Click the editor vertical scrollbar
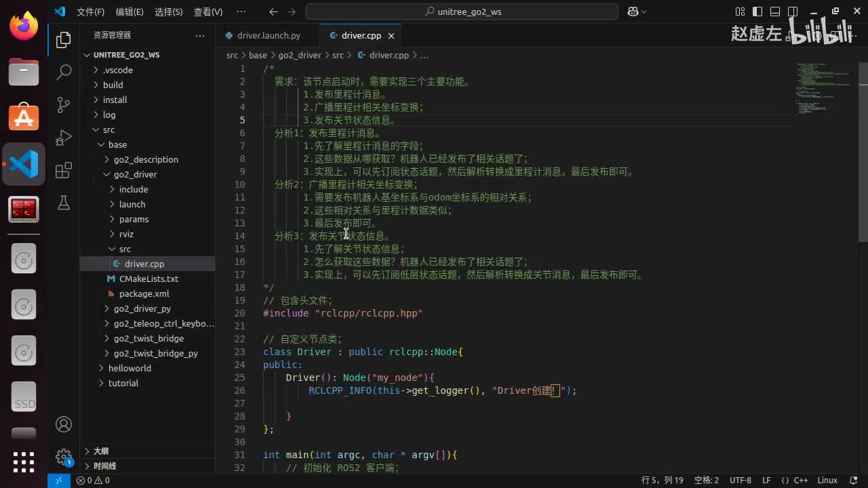868x488 pixels. (x=863, y=152)
